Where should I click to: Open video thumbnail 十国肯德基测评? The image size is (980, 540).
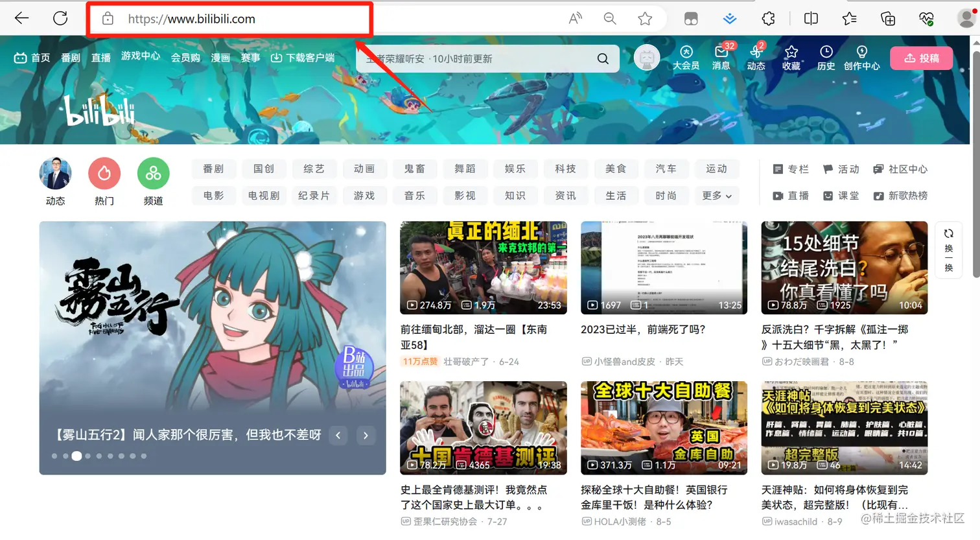click(484, 428)
